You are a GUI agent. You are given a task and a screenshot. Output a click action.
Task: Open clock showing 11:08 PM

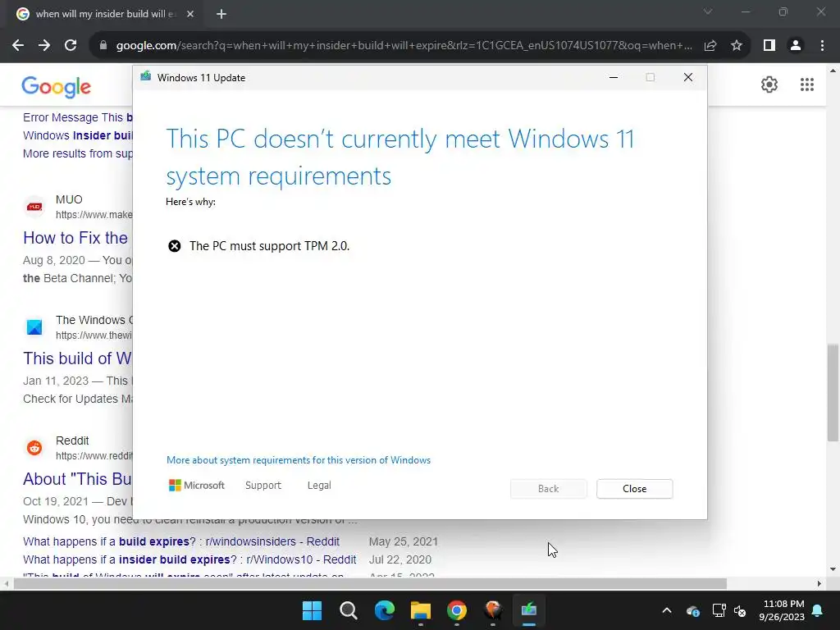pyautogui.click(x=782, y=610)
